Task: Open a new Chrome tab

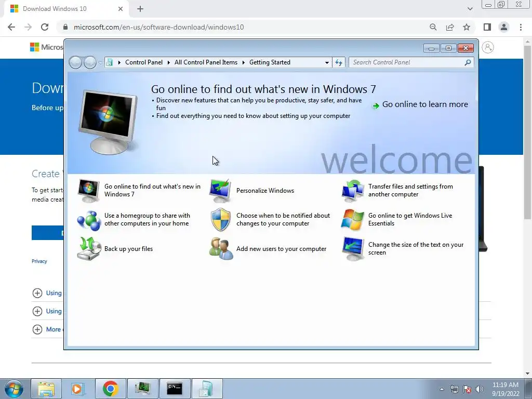Action: pyautogui.click(x=140, y=9)
